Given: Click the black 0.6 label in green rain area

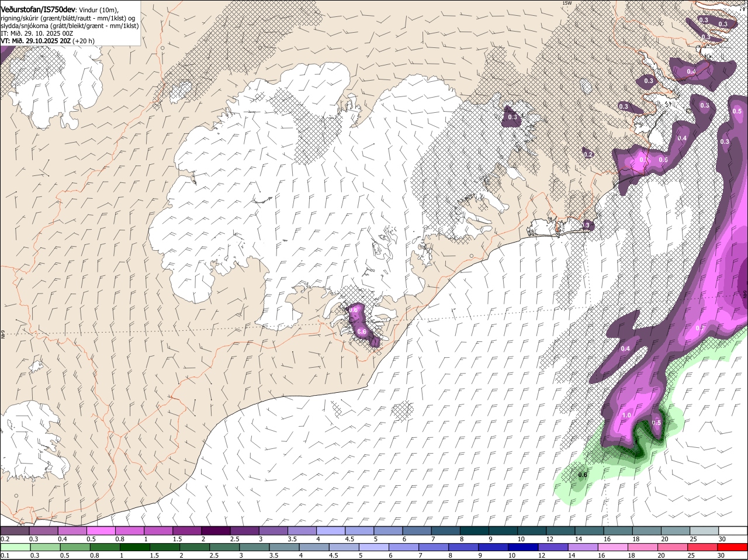Looking at the screenshot, I should coord(582,475).
